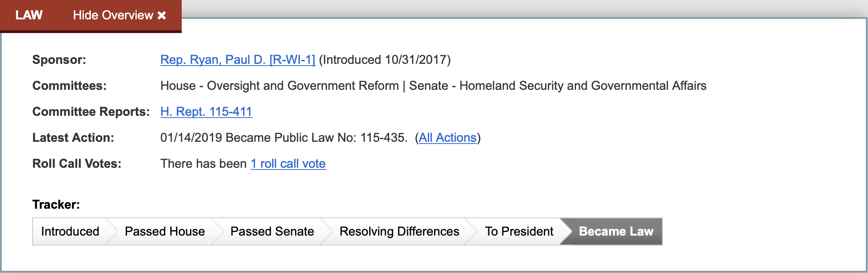868x273 pixels.
Task: Click the Introduced tracker step
Action: click(70, 232)
